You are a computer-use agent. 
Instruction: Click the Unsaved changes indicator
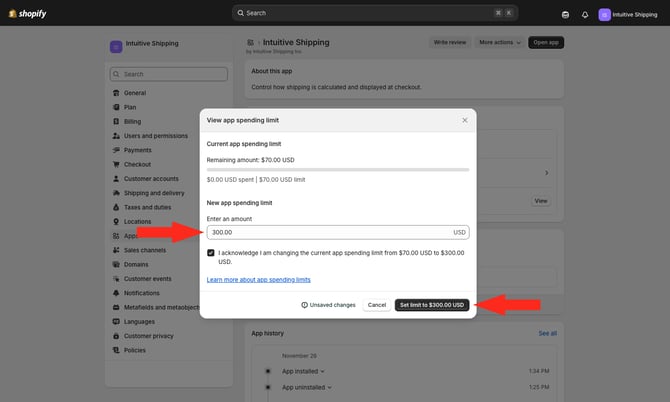328,305
